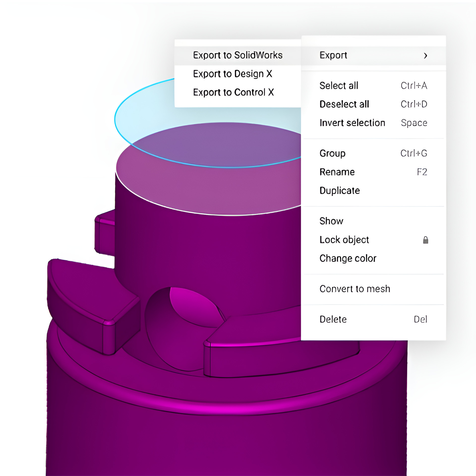476x476 pixels.
Task: Choose Export to SolidWorks
Action: [238, 55]
